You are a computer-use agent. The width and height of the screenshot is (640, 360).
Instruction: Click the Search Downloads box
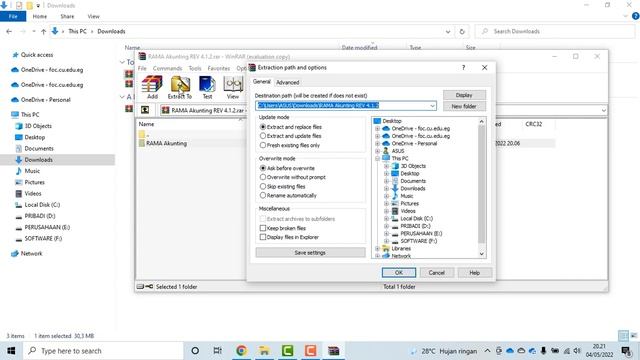coord(555,31)
